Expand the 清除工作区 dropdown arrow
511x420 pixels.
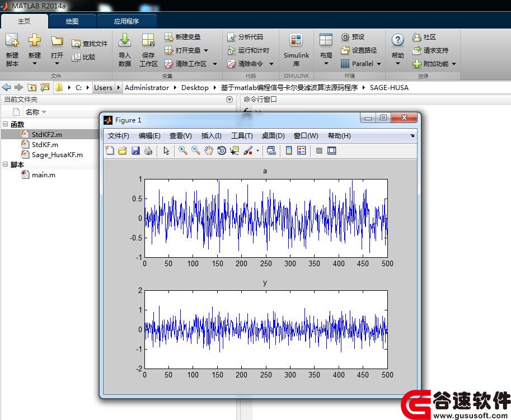pos(215,64)
